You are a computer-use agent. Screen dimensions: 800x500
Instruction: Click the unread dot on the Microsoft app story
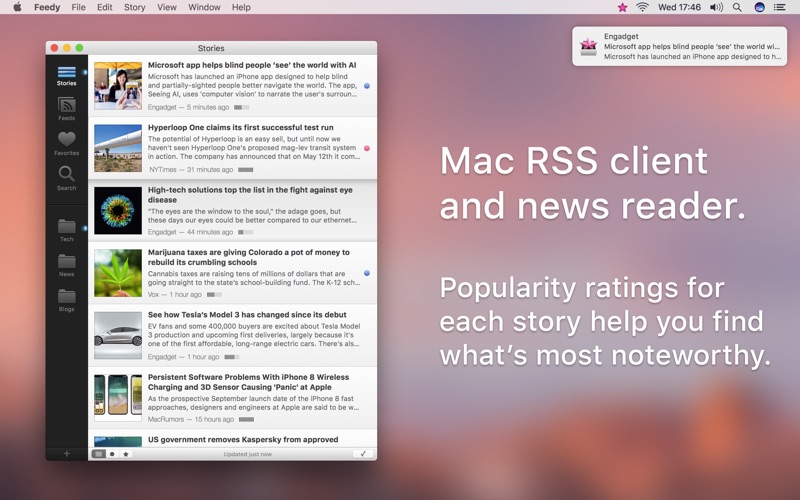click(367, 86)
